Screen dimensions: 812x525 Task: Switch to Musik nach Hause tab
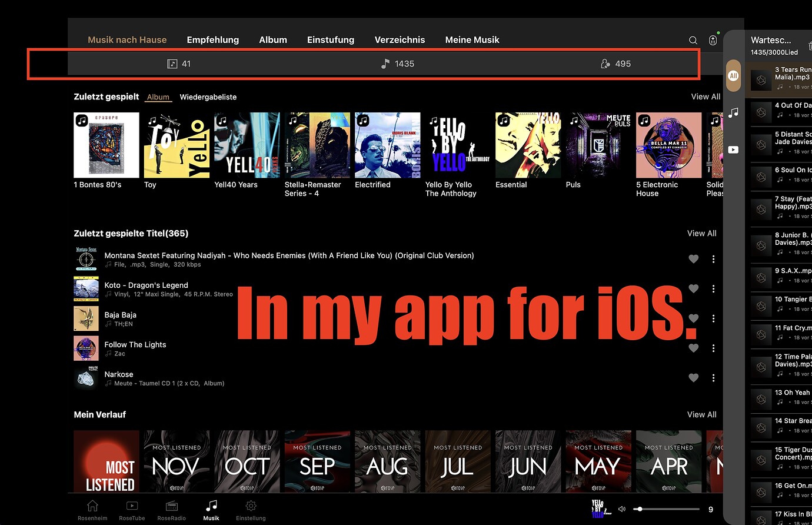[x=127, y=40]
